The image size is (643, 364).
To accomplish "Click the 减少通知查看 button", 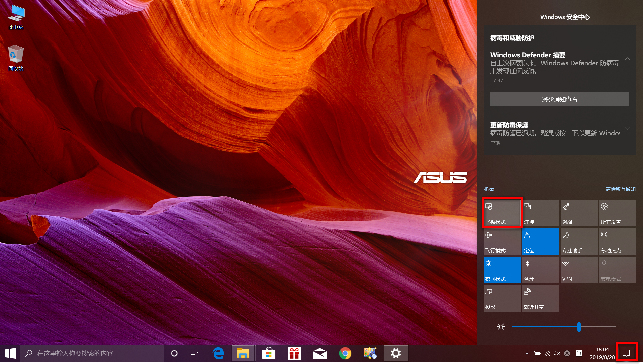I will (x=560, y=99).
